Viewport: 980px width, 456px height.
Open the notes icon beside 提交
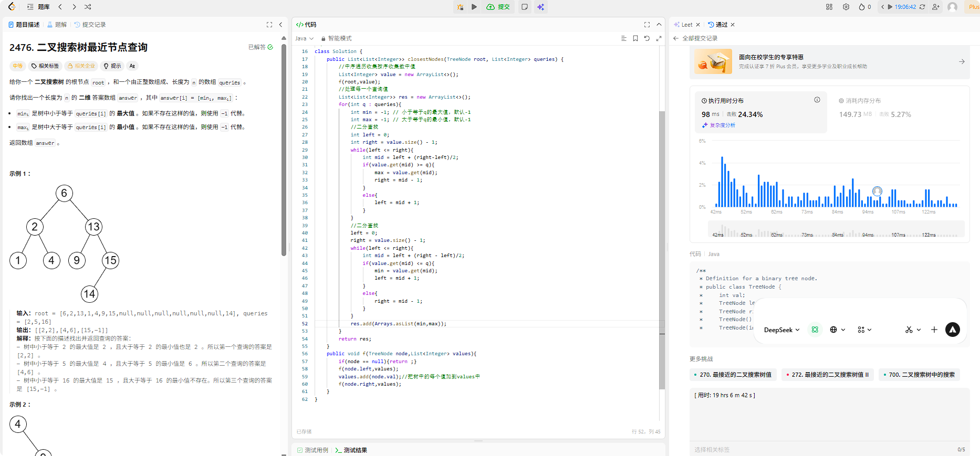(525, 7)
